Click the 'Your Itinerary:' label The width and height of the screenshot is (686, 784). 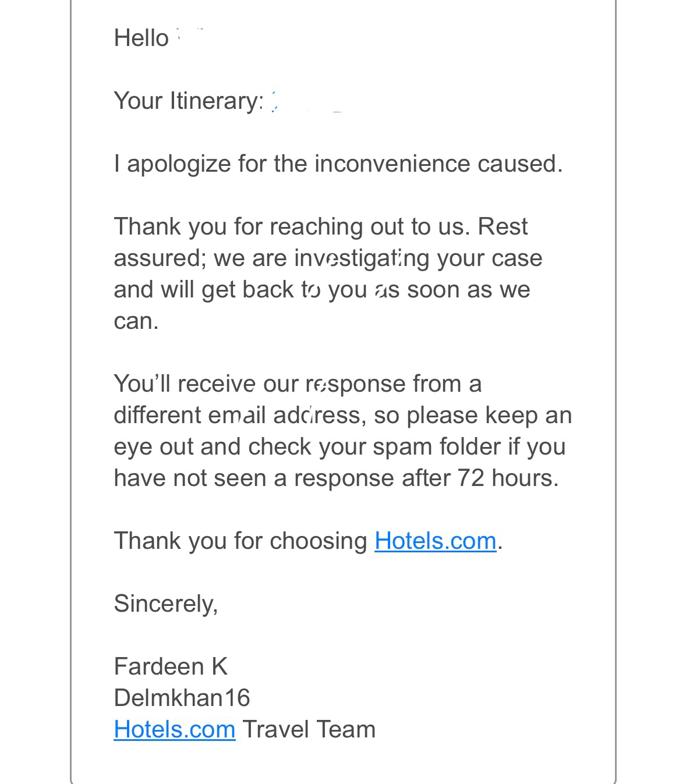click(189, 101)
